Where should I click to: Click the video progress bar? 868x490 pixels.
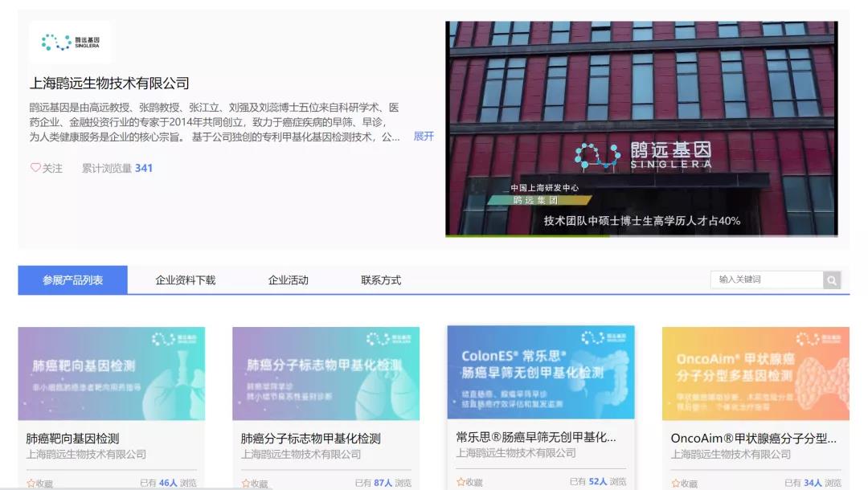click(x=641, y=235)
